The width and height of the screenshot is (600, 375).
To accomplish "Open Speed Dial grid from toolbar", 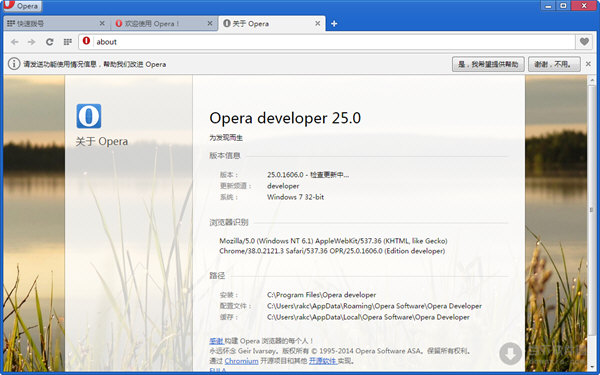I will [67, 42].
